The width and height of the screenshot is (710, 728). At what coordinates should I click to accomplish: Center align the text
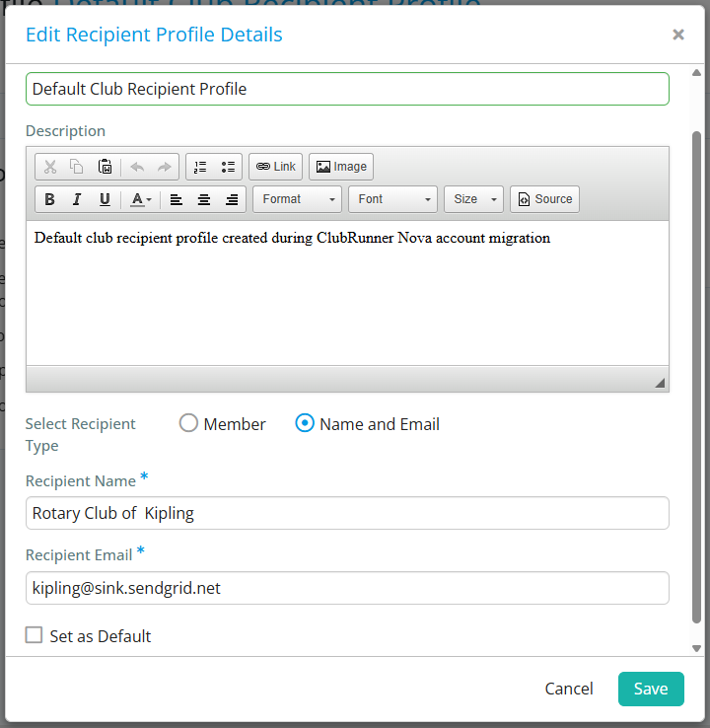(x=204, y=199)
